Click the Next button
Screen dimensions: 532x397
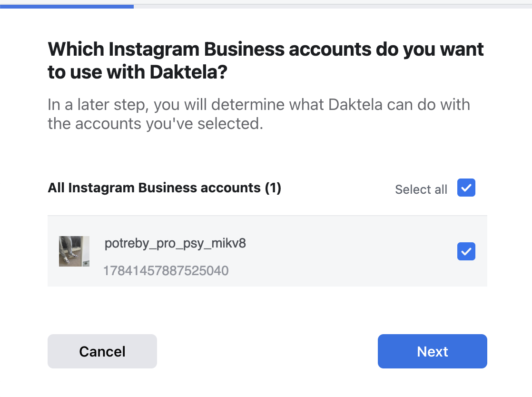click(432, 351)
